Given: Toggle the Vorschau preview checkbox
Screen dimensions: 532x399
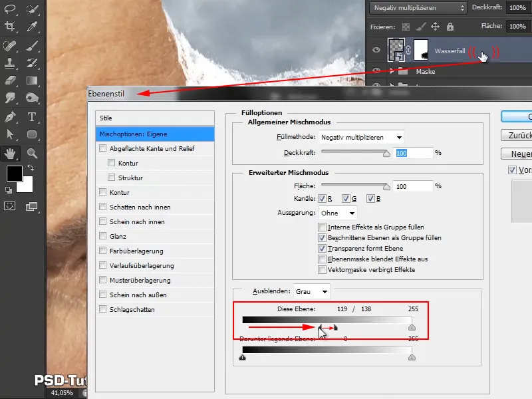Looking at the screenshot, I should click(512, 170).
